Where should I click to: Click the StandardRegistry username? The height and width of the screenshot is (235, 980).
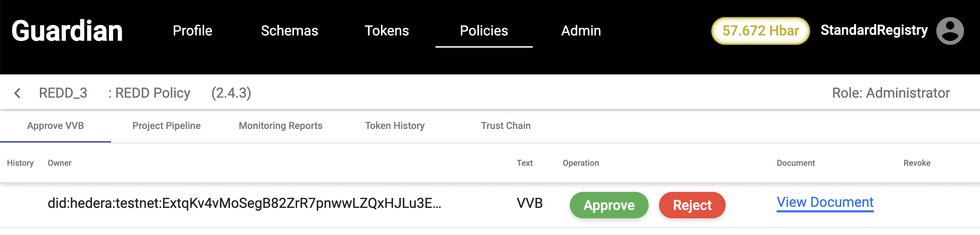[874, 30]
